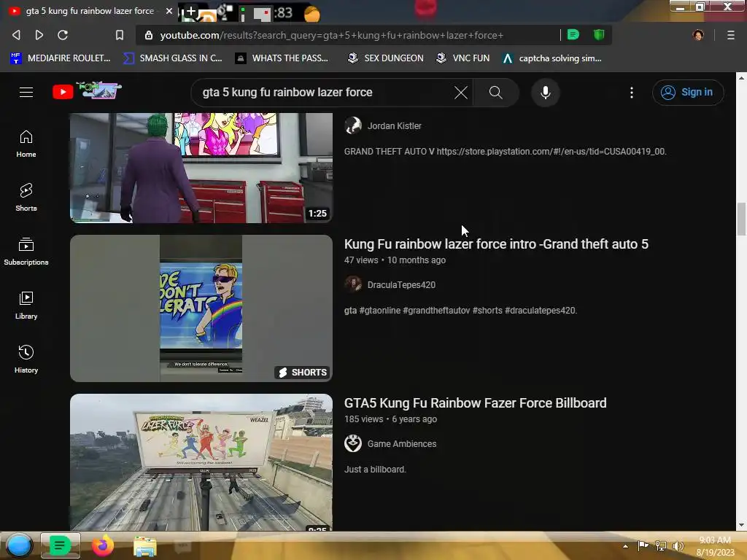Click the Start orb on taskbar
The width and height of the screenshot is (747, 560).
click(19, 545)
